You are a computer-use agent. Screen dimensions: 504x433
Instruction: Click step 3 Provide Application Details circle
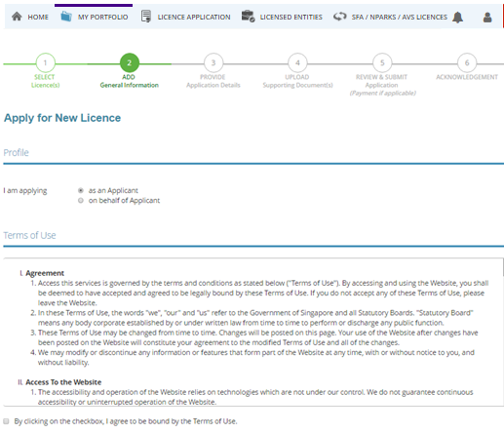(213, 62)
